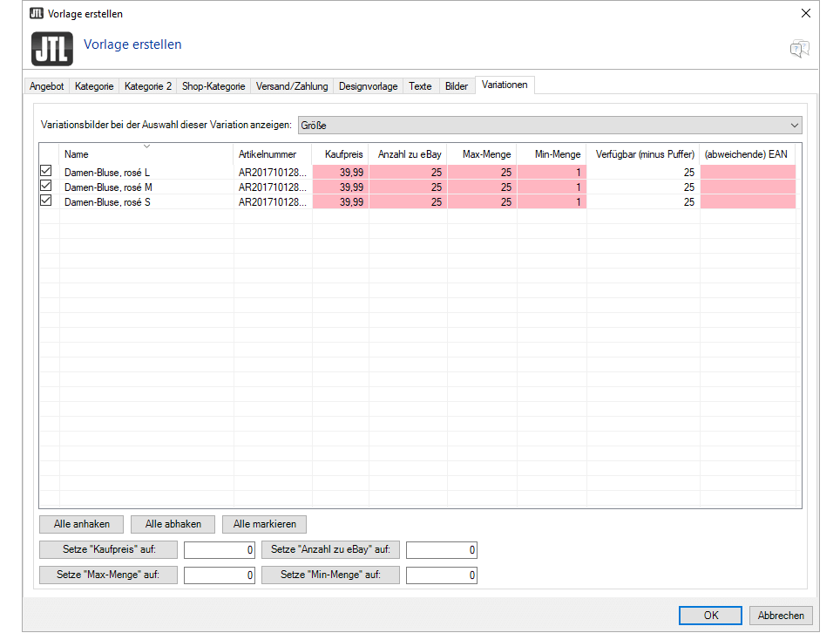Toggle the Damen-Bluse, rosé M checkbox
The height and width of the screenshot is (633, 840).
click(46, 187)
